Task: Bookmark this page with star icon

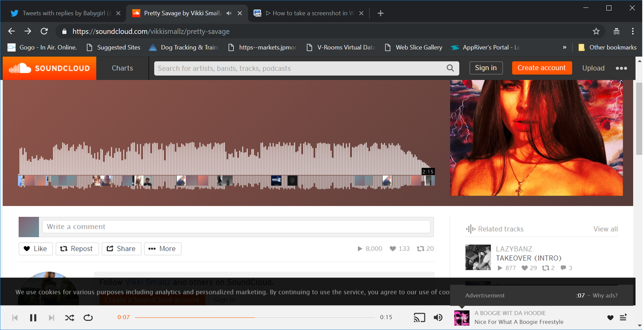Action: (x=596, y=31)
